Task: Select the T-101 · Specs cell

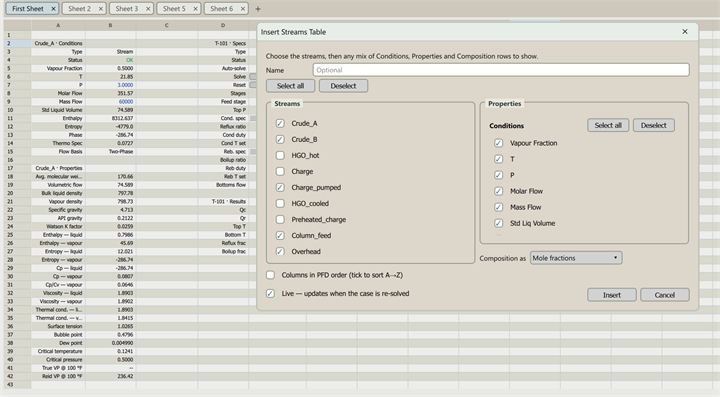Action: 223,43
